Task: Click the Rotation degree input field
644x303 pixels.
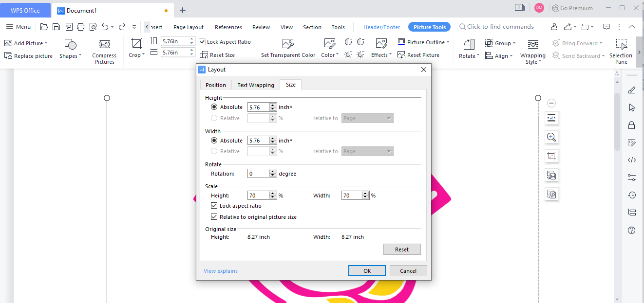Action: click(258, 174)
